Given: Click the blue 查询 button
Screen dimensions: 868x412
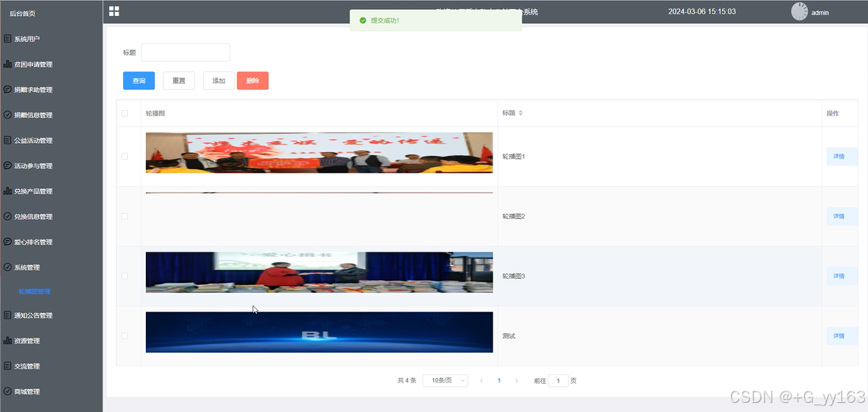Looking at the screenshot, I should 139,81.
